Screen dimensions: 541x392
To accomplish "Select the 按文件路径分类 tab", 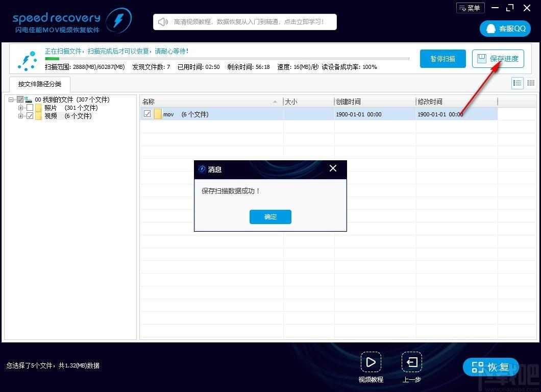I will [40, 84].
